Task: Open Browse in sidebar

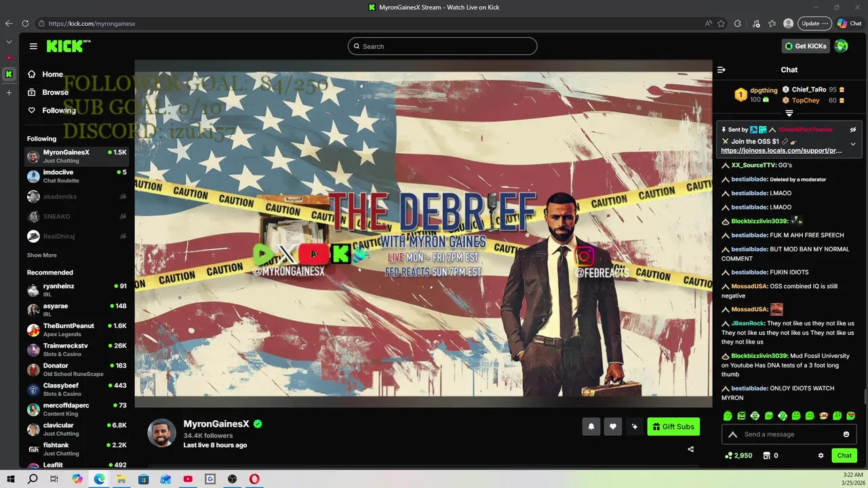Action: 47,92
